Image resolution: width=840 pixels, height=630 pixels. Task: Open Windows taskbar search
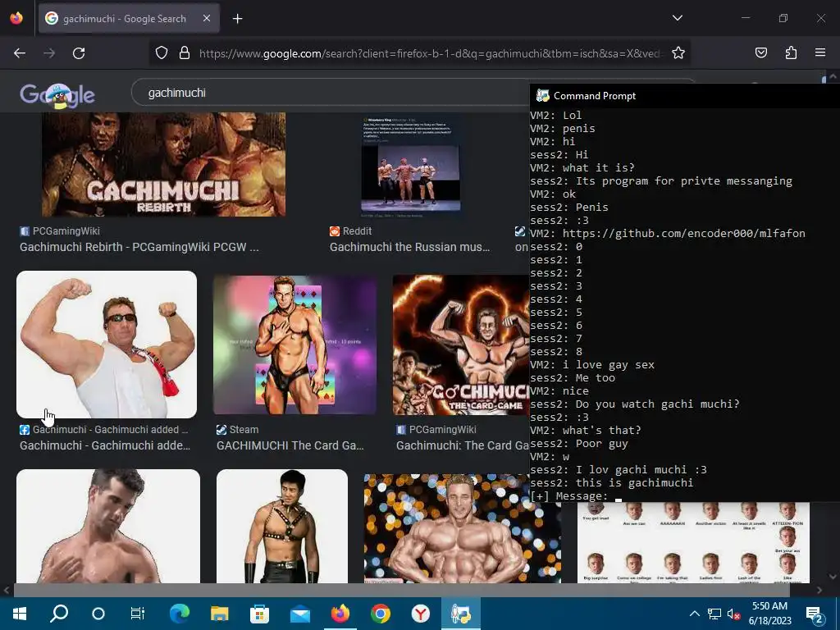pyautogui.click(x=59, y=614)
